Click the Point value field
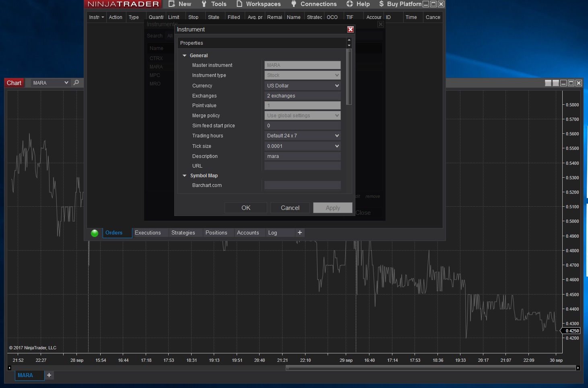This screenshot has width=588, height=388. (303, 106)
